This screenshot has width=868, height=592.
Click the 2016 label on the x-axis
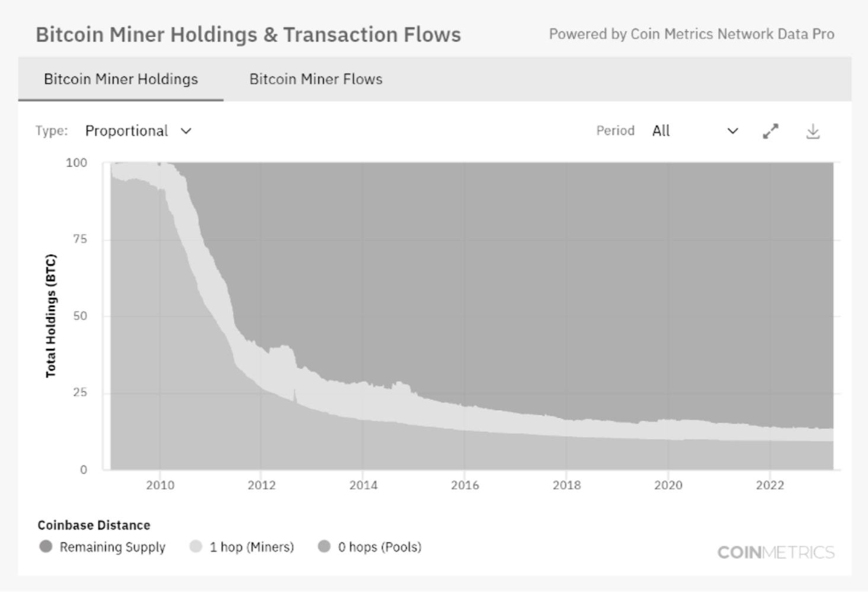pos(465,485)
